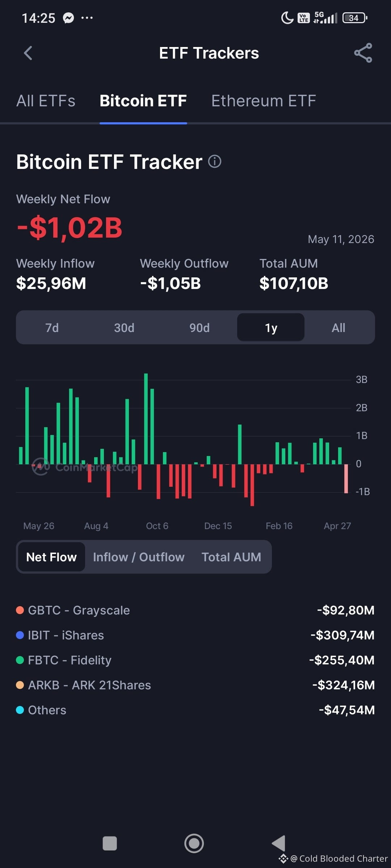Tap the latest pink outflow bar on chart
The width and height of the screenshot is (391, 868).
click(x=346, y=478)
